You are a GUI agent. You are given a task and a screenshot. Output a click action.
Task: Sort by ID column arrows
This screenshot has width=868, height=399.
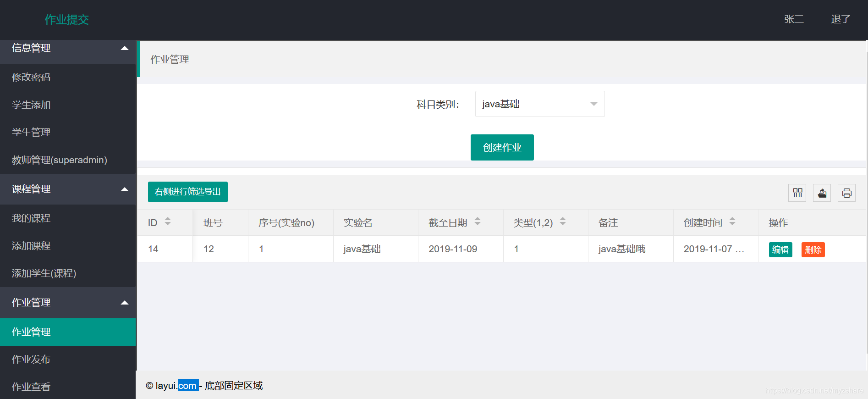pos(168,222)
